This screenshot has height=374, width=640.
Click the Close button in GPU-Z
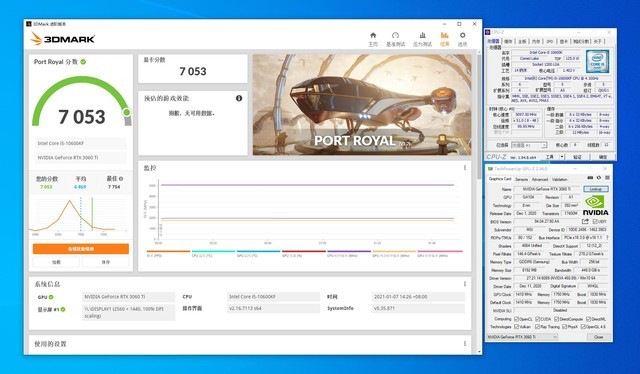598,337
